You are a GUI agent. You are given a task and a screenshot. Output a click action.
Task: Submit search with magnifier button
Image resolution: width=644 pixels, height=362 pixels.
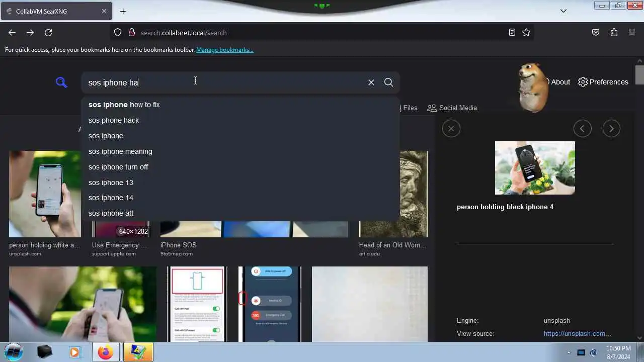[388, 82]
